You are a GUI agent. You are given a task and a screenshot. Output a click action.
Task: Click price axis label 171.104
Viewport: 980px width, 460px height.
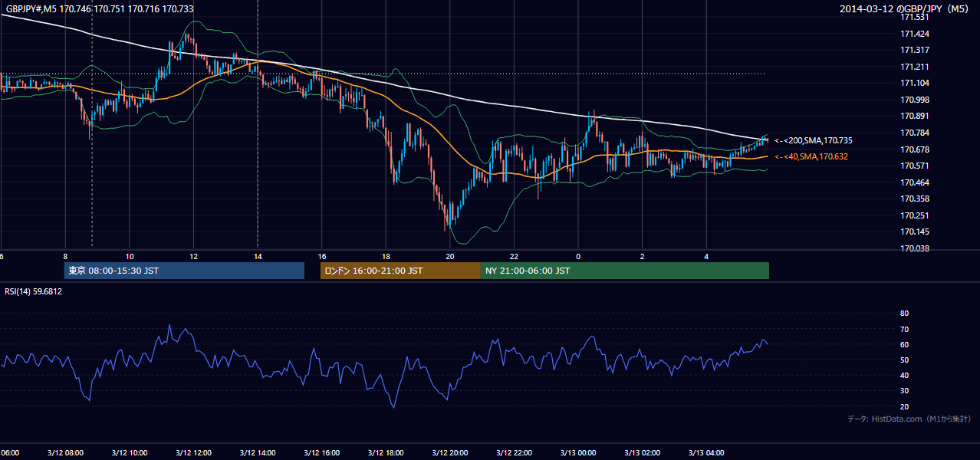click(x=914, y=83)
